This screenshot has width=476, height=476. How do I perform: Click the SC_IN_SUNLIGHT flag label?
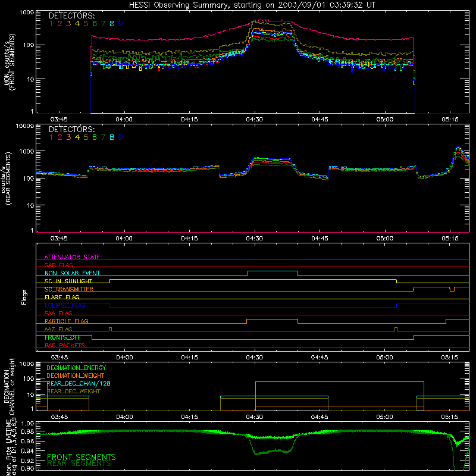coord(68,281)
